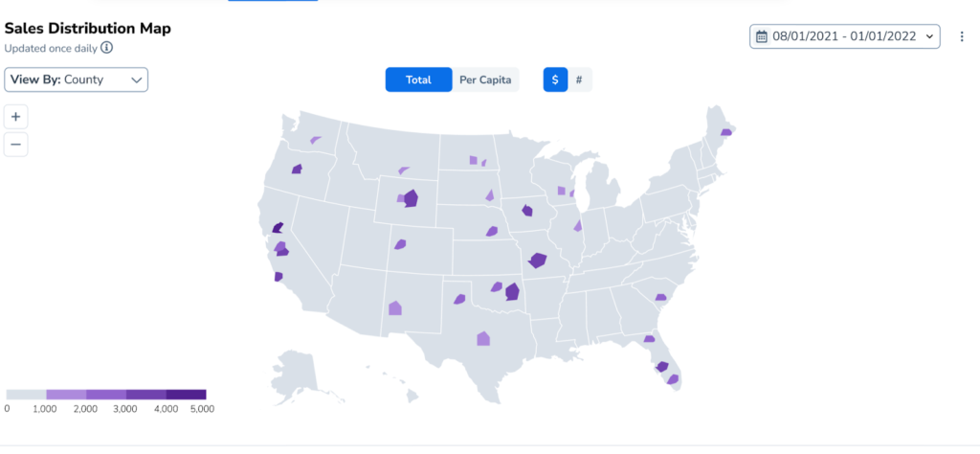Click the dark purple county in Wyoming
Screen dimensions: 980x454
pos(411,198)
